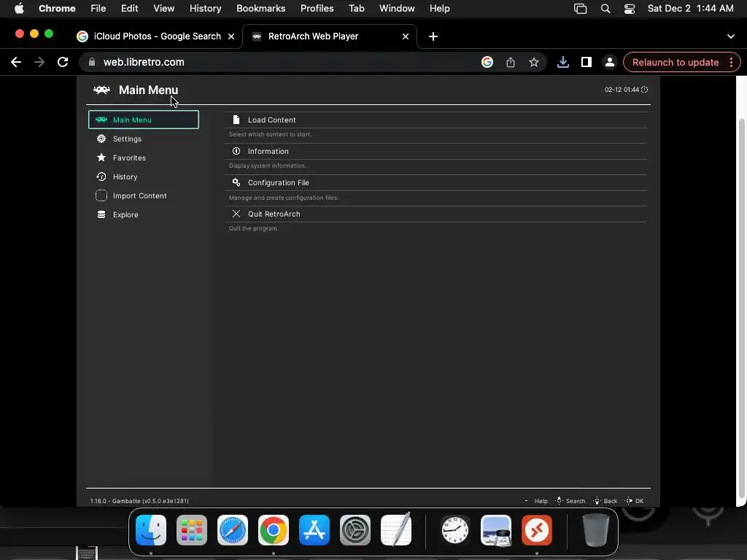Viewport: 747px width, 560px height.
Task: Bookmark this page with the star icon
Action: tap(533, 62)
